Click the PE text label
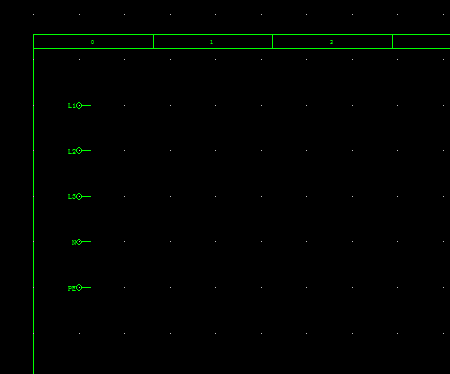Image resolution: width=450 pixels, height=374 pixels. [72, 288]
